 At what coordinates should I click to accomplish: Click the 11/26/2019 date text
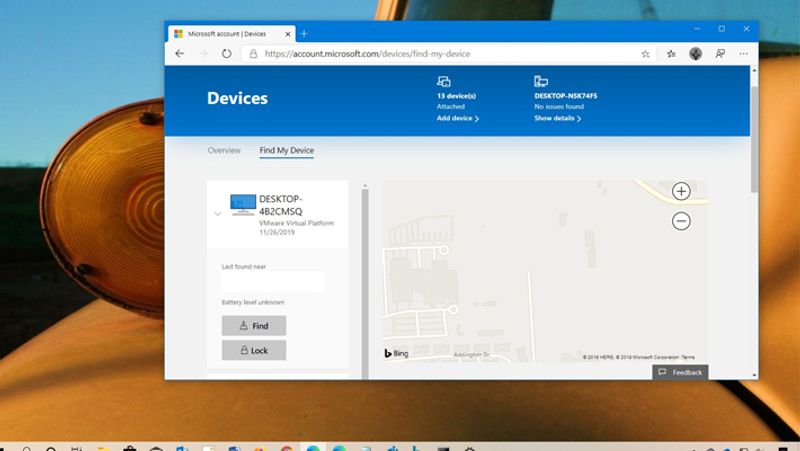277,233
